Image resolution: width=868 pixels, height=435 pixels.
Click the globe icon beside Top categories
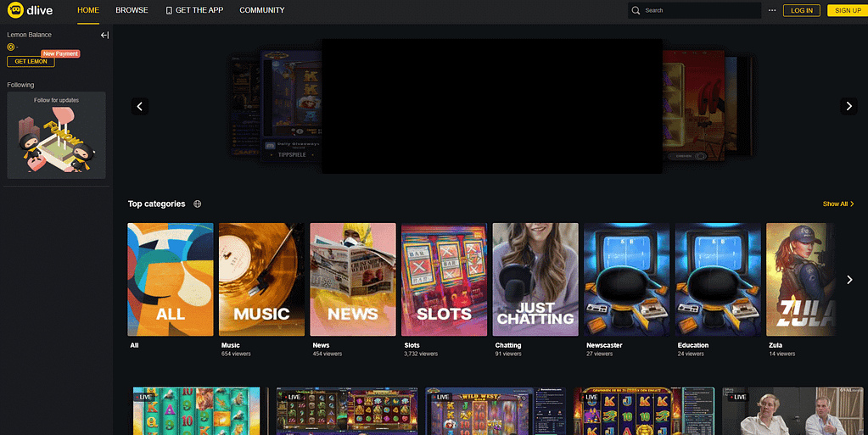[197, 204]
